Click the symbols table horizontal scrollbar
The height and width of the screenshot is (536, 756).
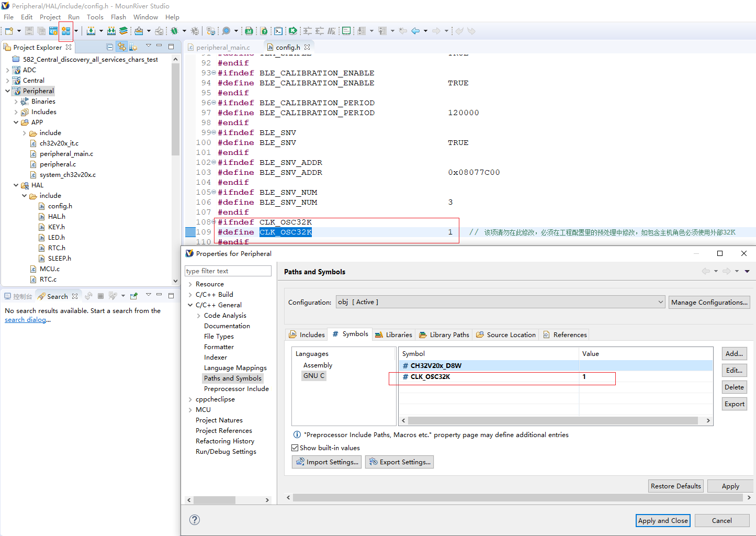pyautogui.click(x=553, y=421)
